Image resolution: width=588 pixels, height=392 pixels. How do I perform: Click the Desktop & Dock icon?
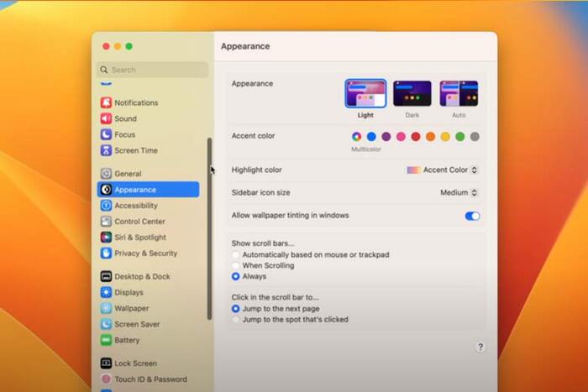pyautogui.click(x=106, y=276)
